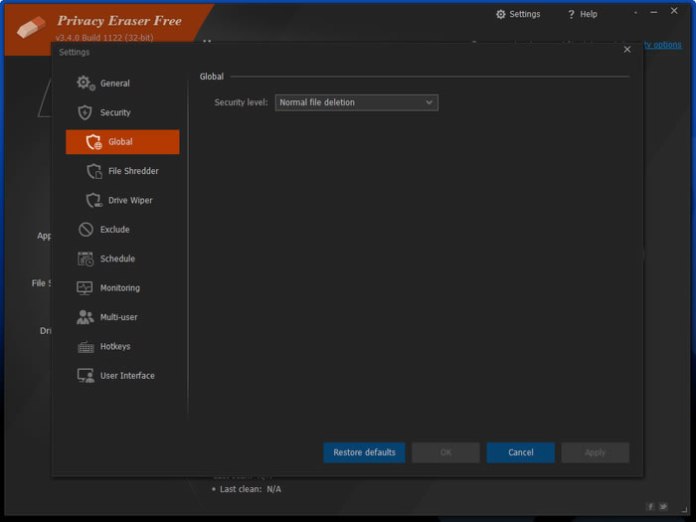Open the Help menu in title bar
The image size is (696, 522).
tap(582, 14)
